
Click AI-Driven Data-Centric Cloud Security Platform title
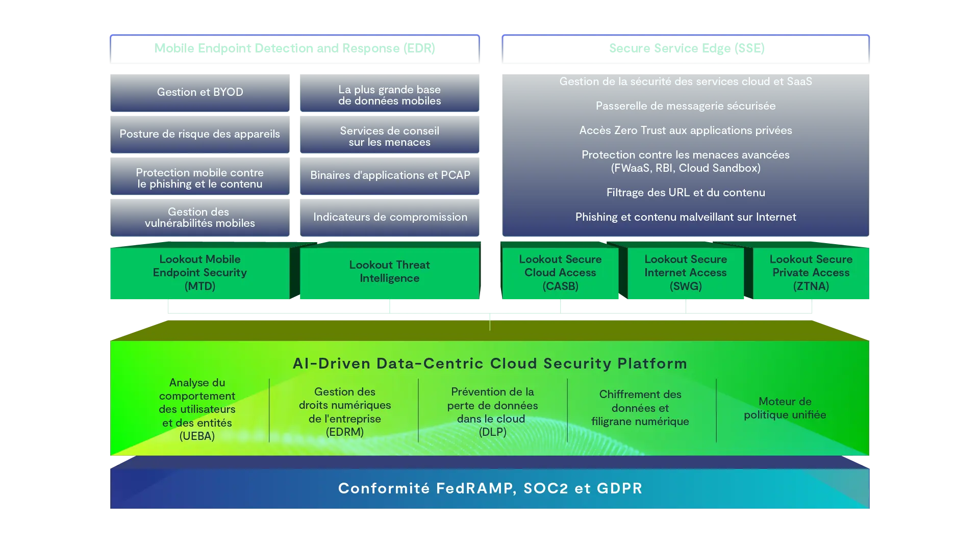pyautogui.click(x=490, y=363)
